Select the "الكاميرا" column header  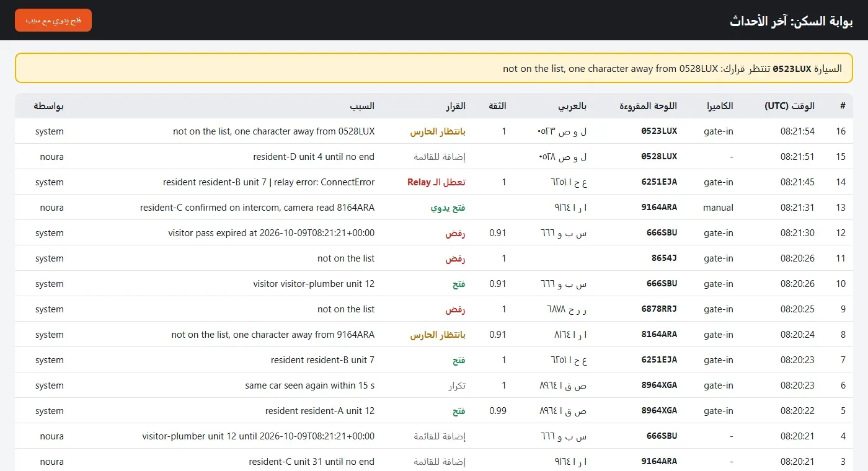(x=720, y=106)
